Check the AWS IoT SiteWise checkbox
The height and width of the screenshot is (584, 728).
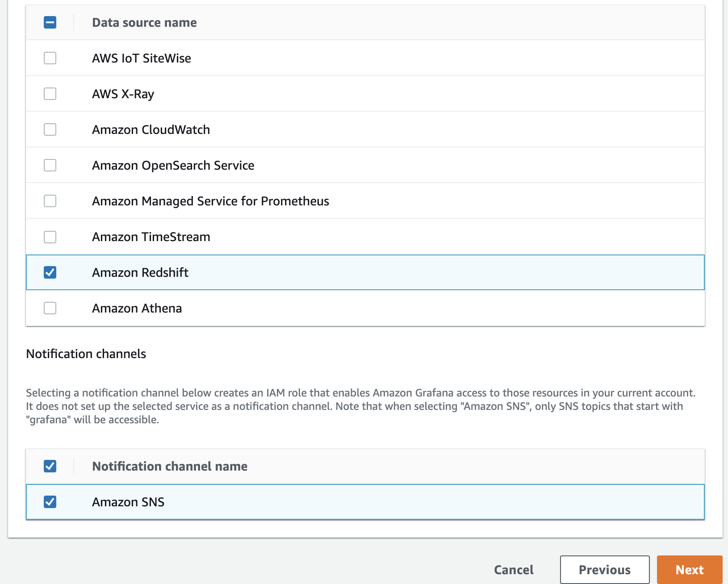point(50,58)
